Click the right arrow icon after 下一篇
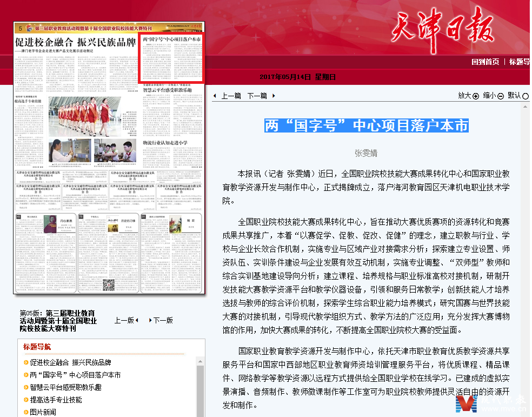This screenshot has width=532, height=417. coord(274,96)
